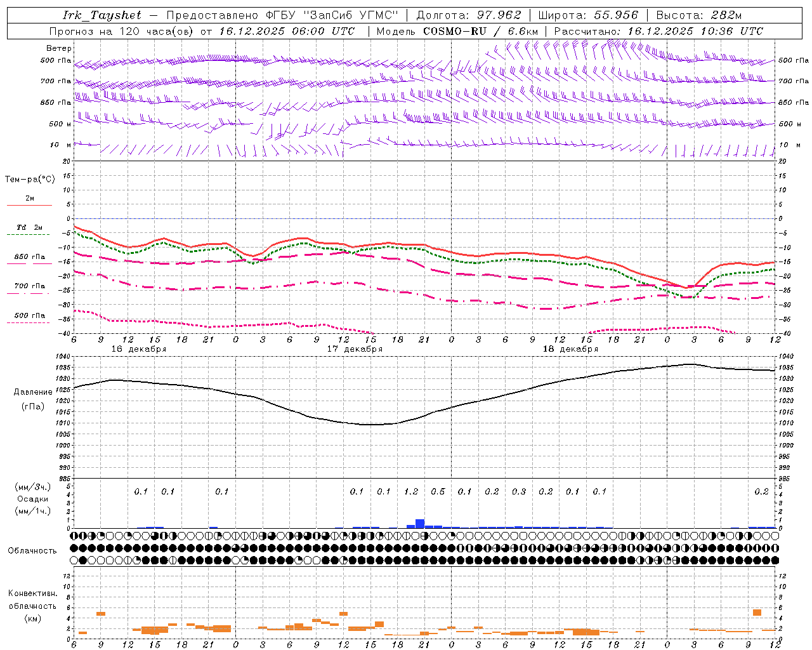Click the longitude value 97.962
The image size is (812, 650).
(x=499, y=15)
